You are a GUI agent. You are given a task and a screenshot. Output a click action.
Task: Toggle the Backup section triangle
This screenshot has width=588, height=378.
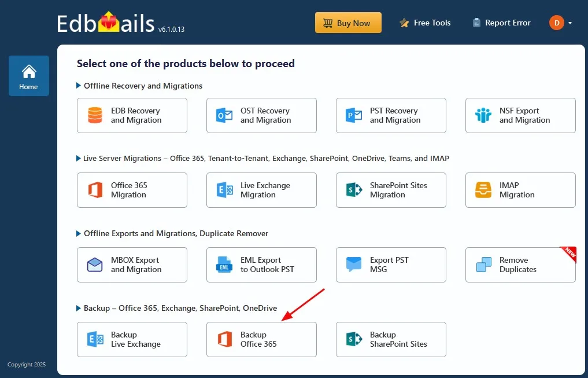pyautogui.click(x=79, y=308)
